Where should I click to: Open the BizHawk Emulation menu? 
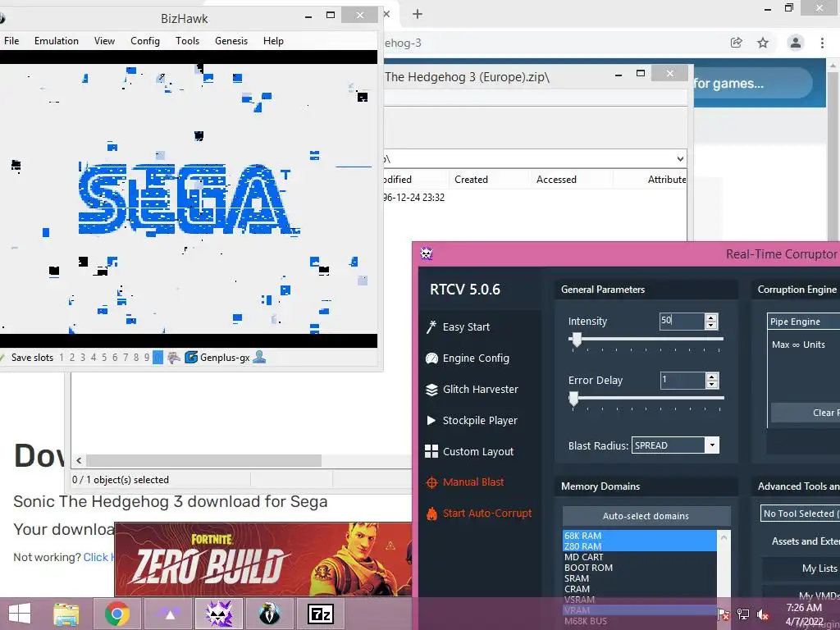[57, 41]
